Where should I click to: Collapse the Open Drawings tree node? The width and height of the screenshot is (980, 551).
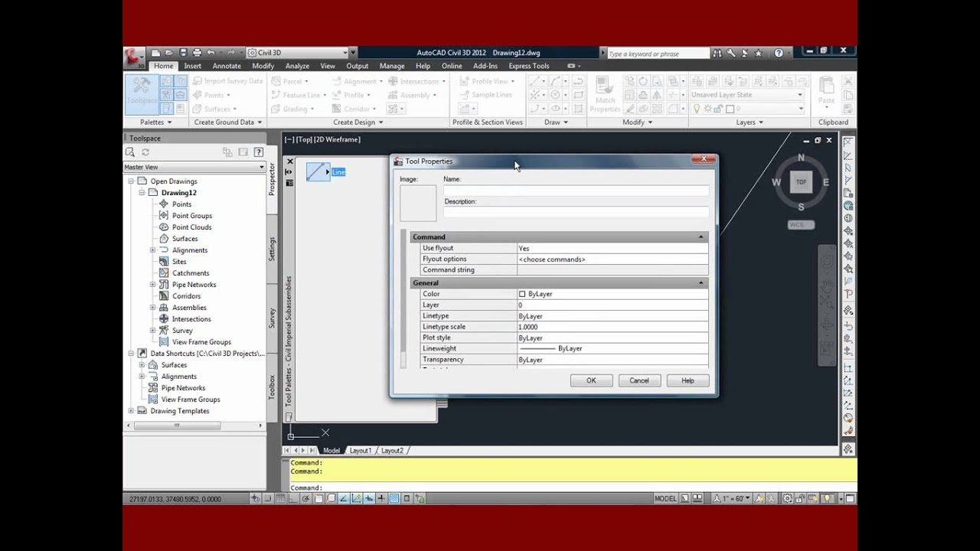[x=131, y=181]
